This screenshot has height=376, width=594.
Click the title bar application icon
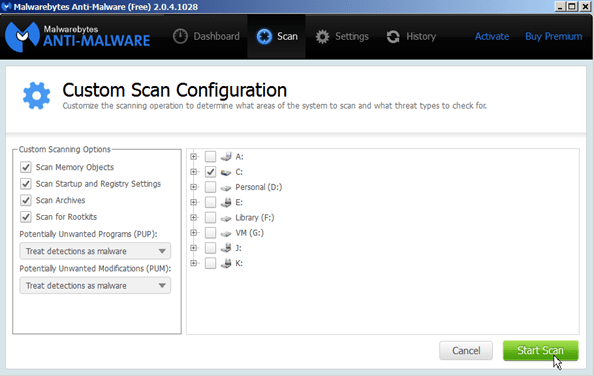(6, 6)
